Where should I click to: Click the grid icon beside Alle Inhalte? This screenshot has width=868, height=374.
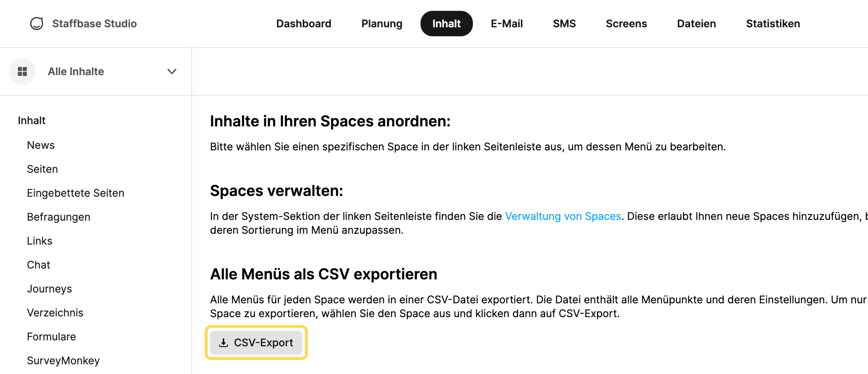[22, 71]
